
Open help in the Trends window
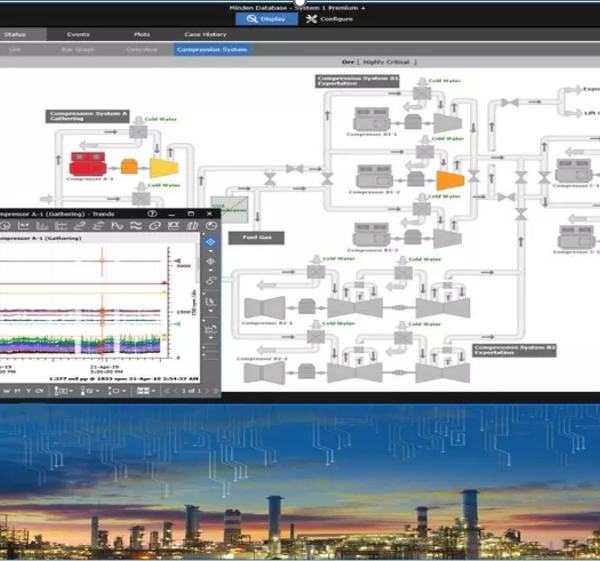pos(153,214)
